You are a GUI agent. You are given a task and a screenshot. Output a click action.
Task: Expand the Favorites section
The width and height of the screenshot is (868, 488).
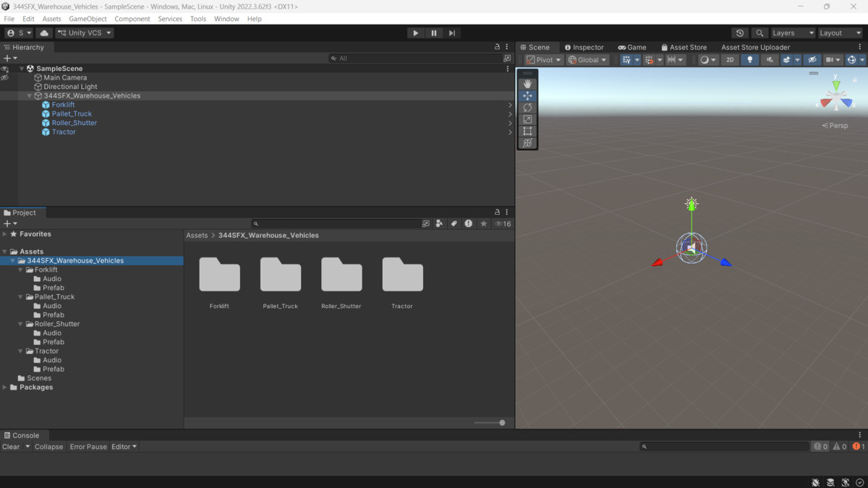click(x=5, y=234)
